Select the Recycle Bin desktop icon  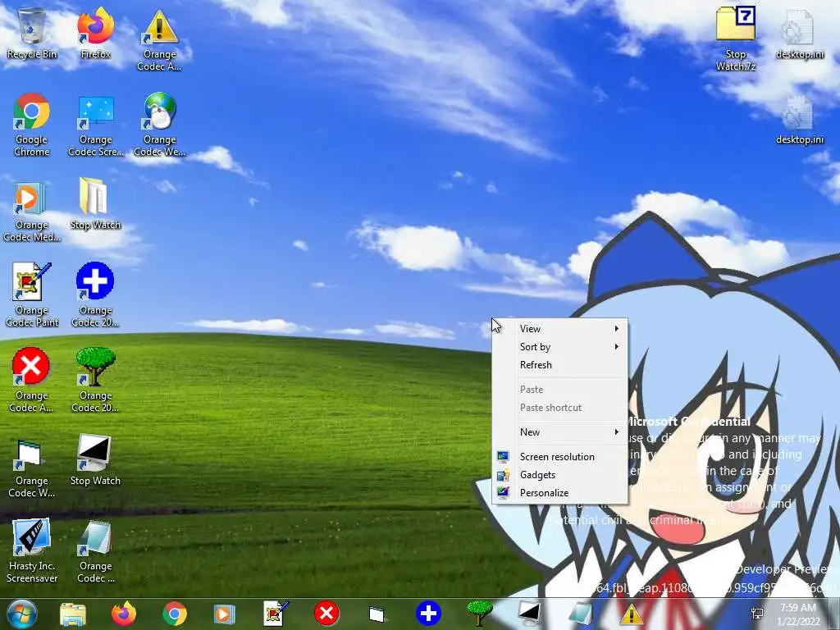tap(32, 33)
